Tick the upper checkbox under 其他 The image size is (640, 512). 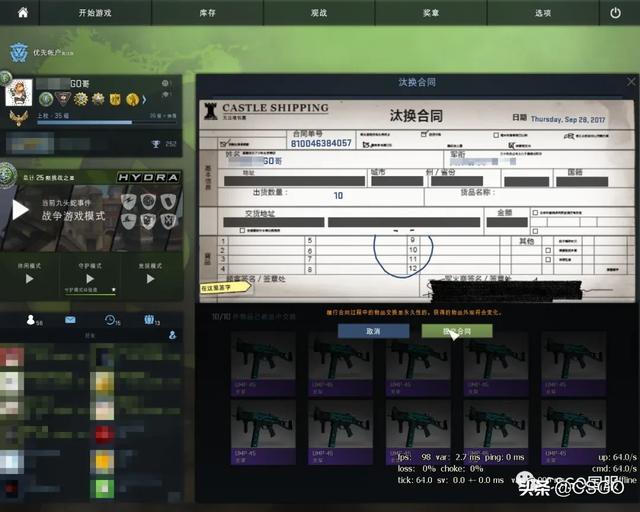click(548, 250)
